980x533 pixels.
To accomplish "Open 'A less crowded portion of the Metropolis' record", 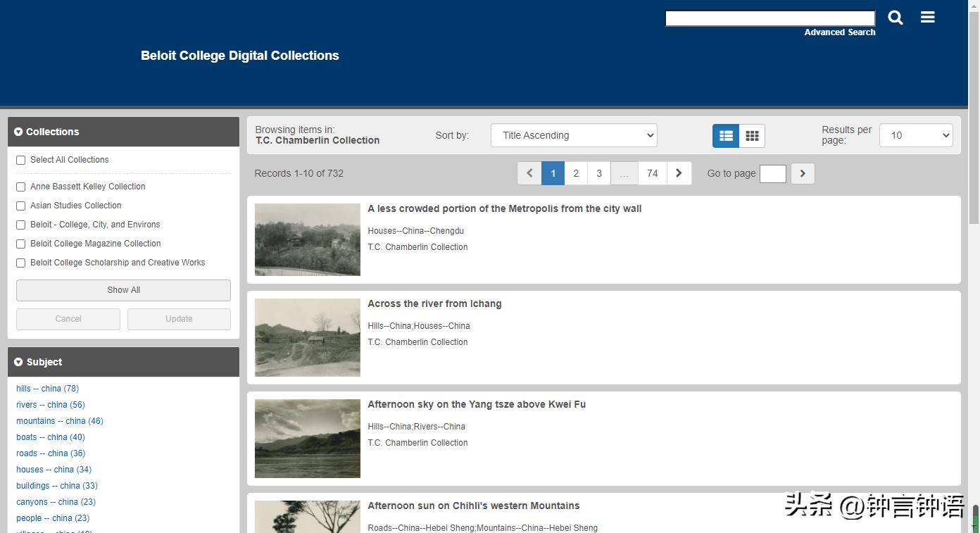I will 505,208.
